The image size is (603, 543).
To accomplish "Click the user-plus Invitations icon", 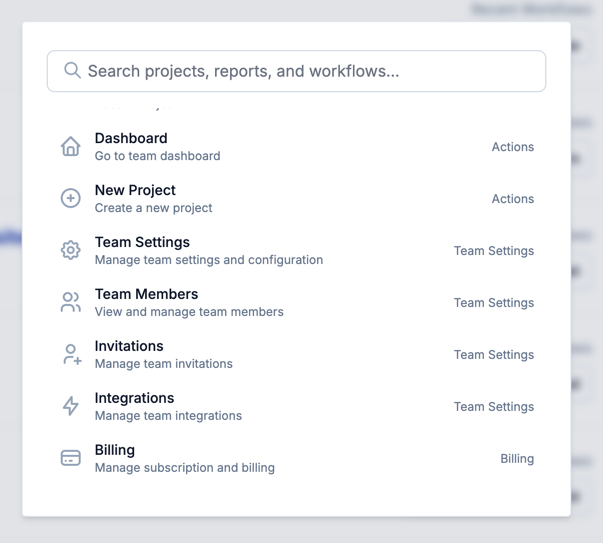I will 70,355.
